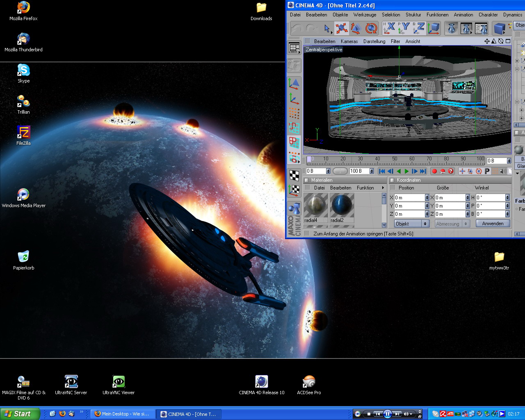Open the layout selector dropdown in left toolbar
This screenshot has height=420, width=525.
click(x=294, y=48)
